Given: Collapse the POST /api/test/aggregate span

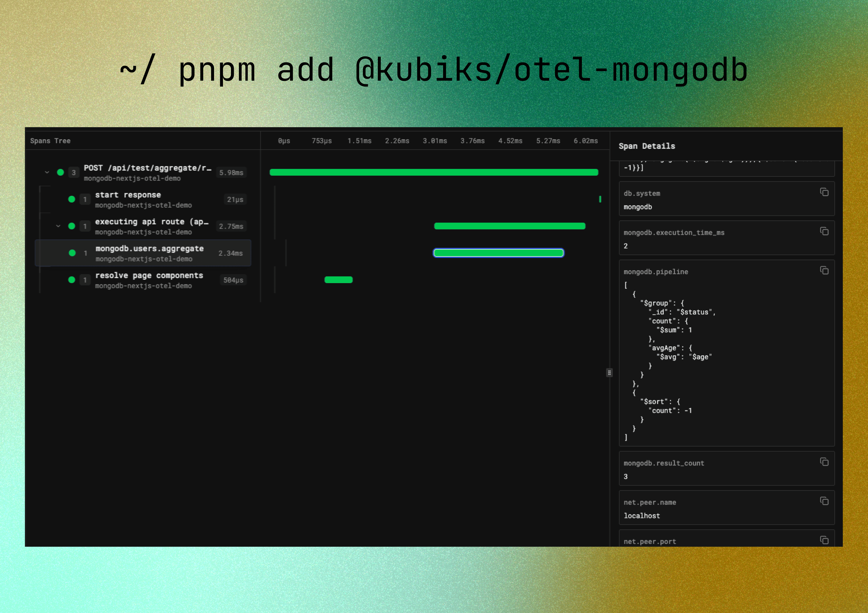Looking at the screenshot, I should pyautogui.click(x=47, y=172).
